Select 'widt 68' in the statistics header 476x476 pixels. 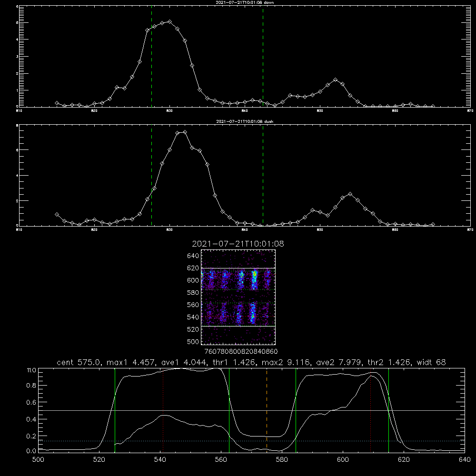[431, 362]
